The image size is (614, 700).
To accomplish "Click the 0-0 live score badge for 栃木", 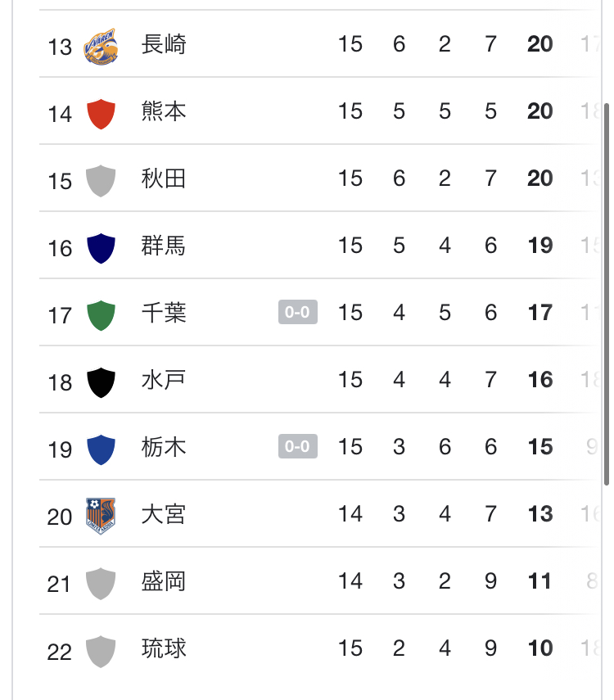I will 297,446.
